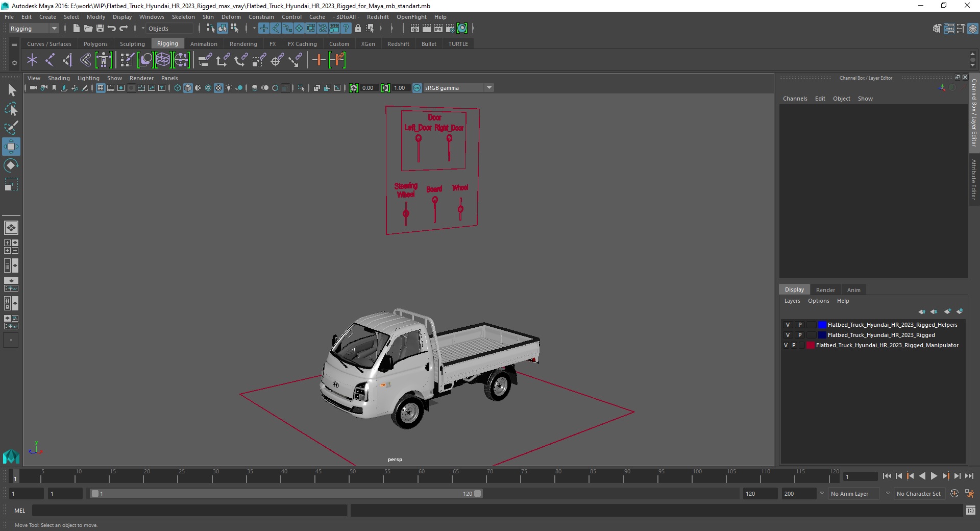Toggle playback P on Rigged_Manipulator layer
This screenshot has width=980, height=531.
coord(794,345)
